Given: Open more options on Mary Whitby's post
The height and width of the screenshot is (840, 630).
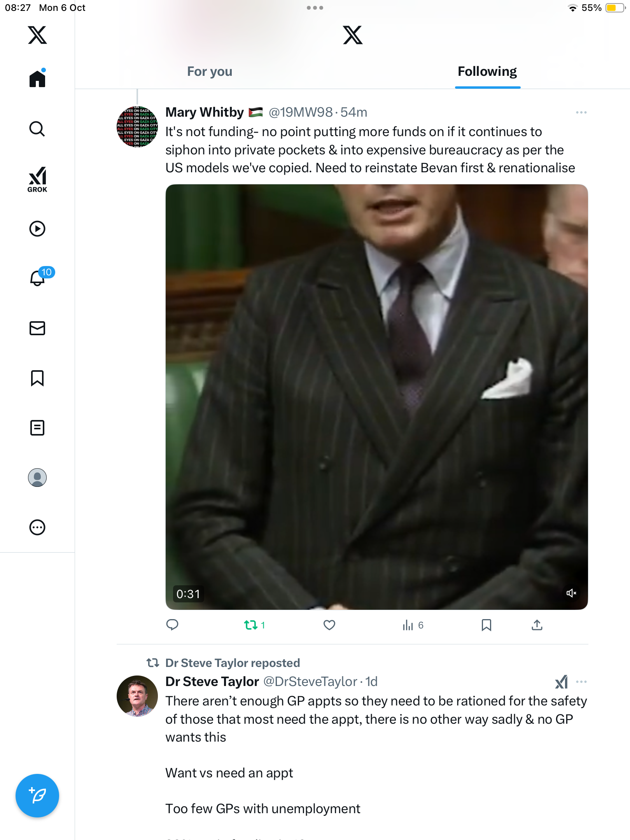Looking at the screenshot, I should (x=581, y=112).
